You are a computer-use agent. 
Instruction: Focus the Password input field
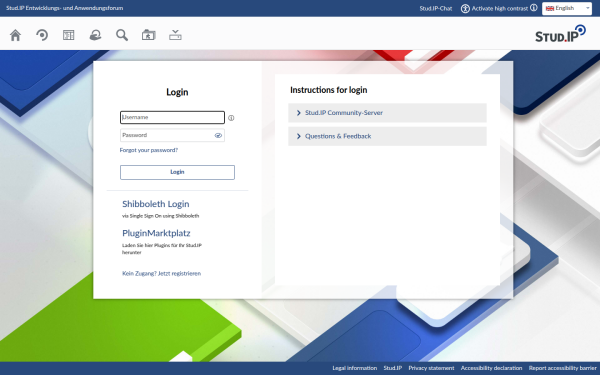pyautogui.click(x=172, y=135)
